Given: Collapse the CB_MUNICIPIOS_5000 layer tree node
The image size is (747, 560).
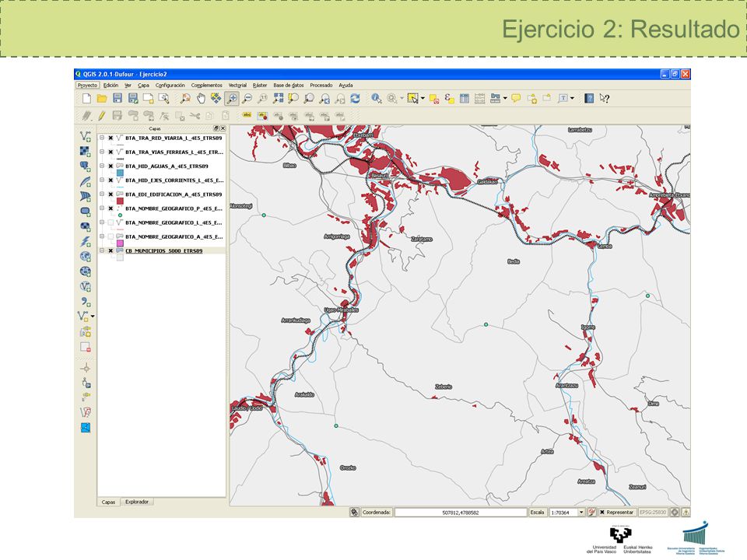Looking at the screenshot, I should coord(102,251).
